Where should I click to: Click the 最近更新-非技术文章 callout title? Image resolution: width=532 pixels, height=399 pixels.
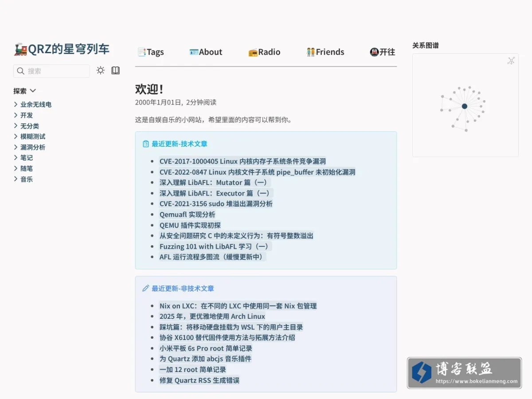click(x=183, y=289)
